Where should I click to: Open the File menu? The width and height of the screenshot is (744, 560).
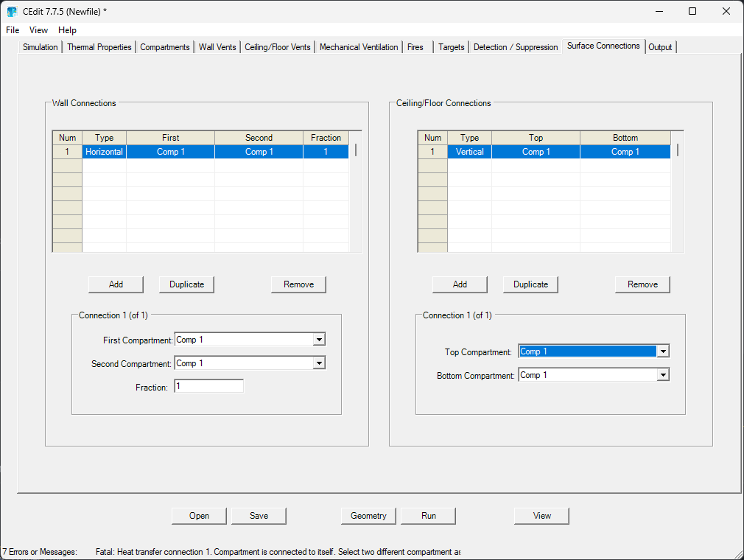tap(13, 30)
